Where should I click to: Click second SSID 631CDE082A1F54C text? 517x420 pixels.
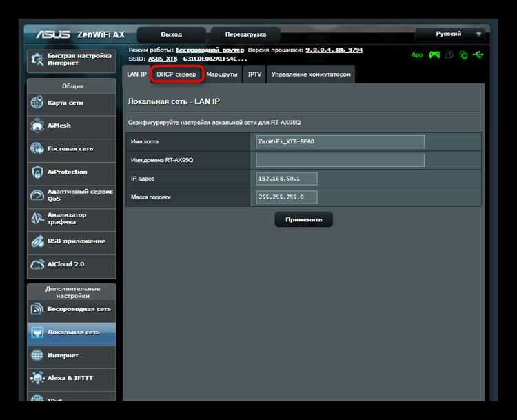pos(215,59)
